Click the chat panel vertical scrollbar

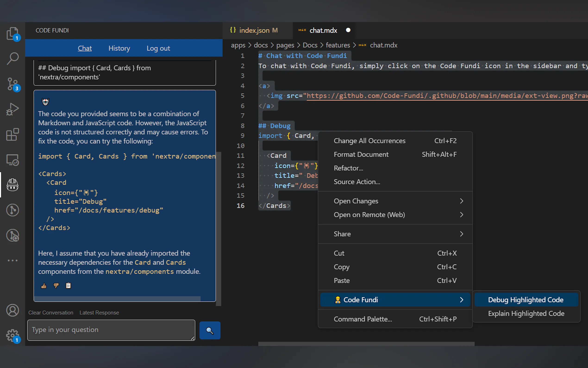click(219, 229)
